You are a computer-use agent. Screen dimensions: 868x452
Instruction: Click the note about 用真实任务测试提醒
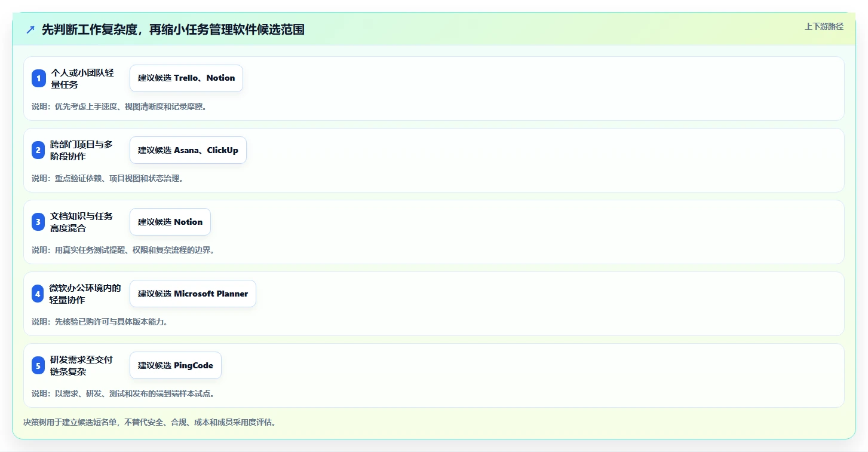tap(123, 250)
